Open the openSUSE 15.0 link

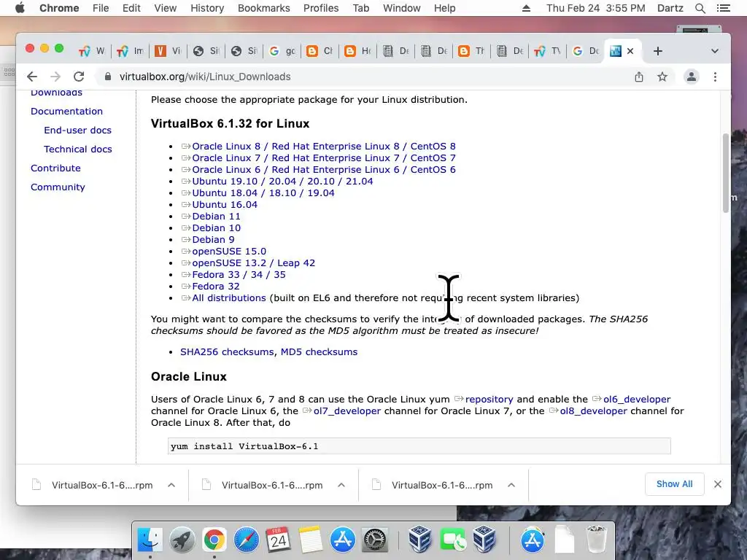click(228, 251)
